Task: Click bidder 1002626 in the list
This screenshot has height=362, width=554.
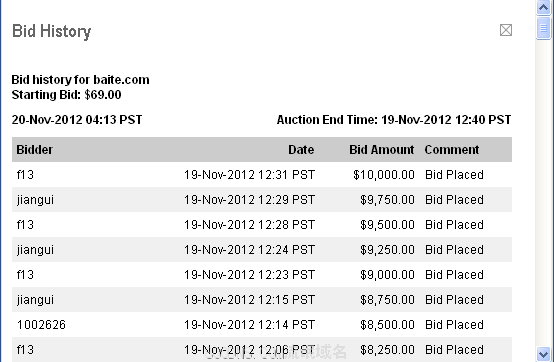Action: [41, 325]
